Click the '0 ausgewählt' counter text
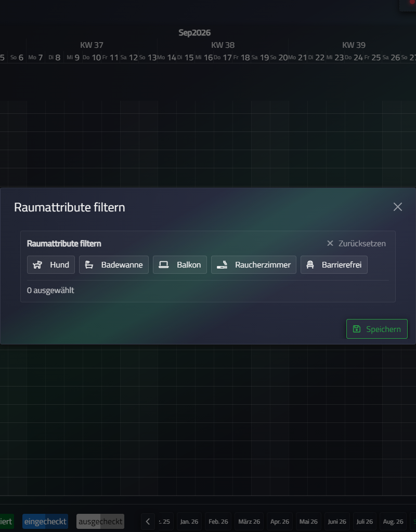 50,290
